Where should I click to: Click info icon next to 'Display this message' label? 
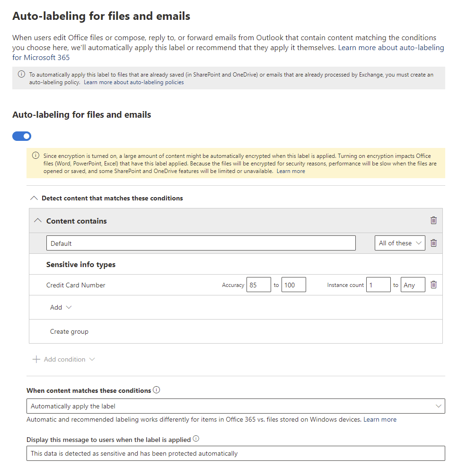[x=196, y=439]
